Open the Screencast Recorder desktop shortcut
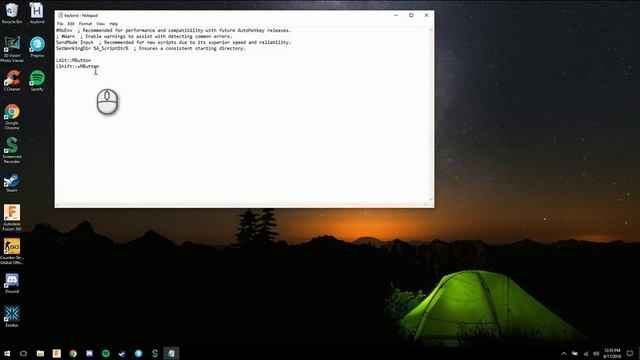 pyautogui.click(x=12, y=150)
